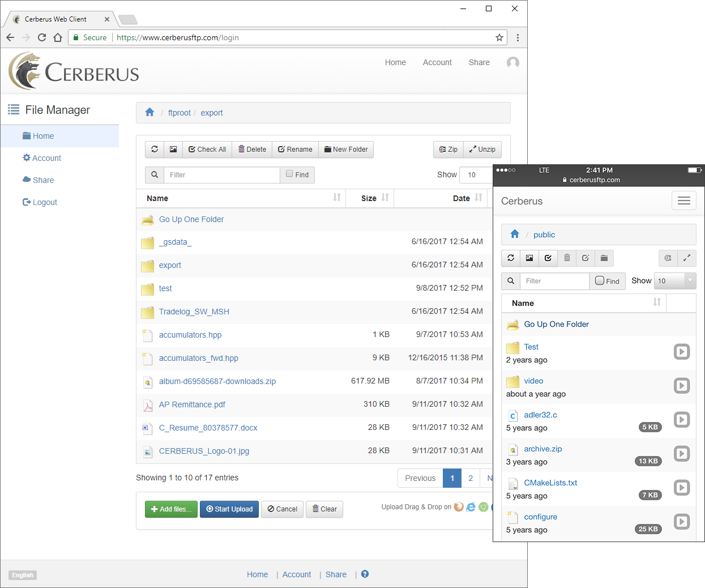Viewport: 705px width, 588px height.
Task: Click the mobile Filter text field
Action: (x=554, y=281)
